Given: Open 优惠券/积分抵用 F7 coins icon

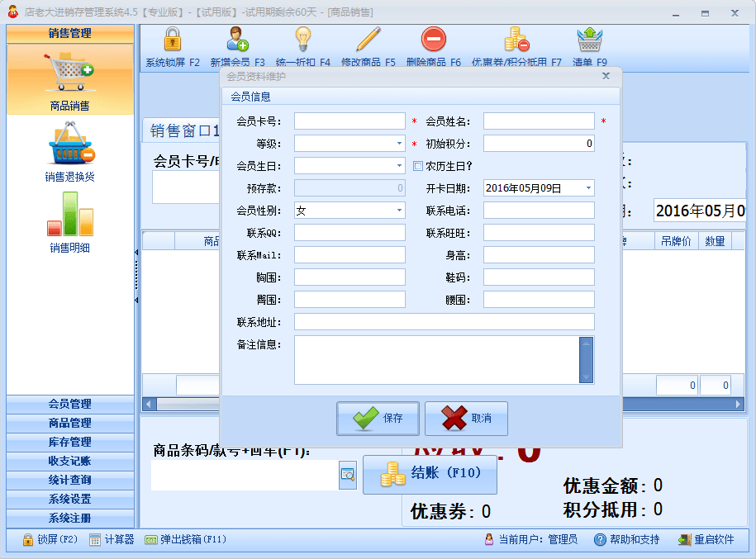Looking at the screenshot, I should [516, 40].
